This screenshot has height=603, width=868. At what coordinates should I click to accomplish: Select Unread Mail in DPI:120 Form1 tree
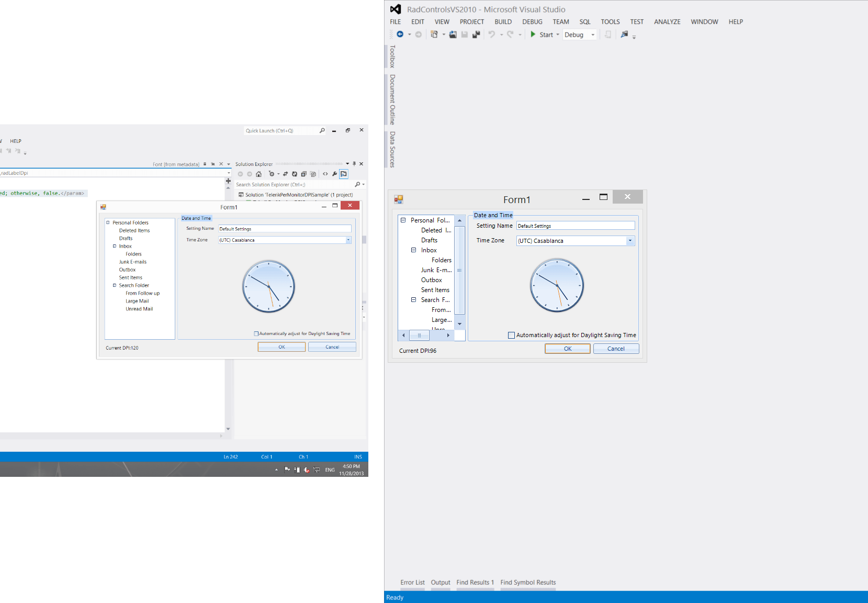139,309
